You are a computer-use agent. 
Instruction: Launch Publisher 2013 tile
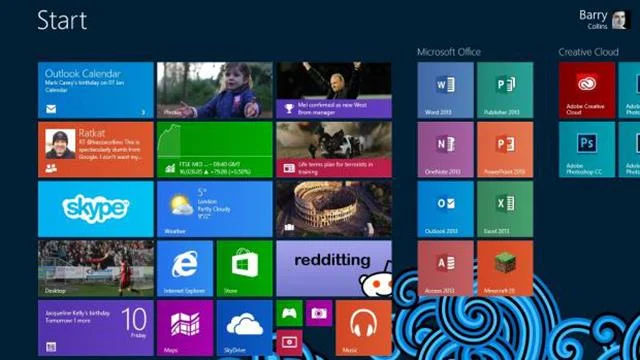pos(505,90)
